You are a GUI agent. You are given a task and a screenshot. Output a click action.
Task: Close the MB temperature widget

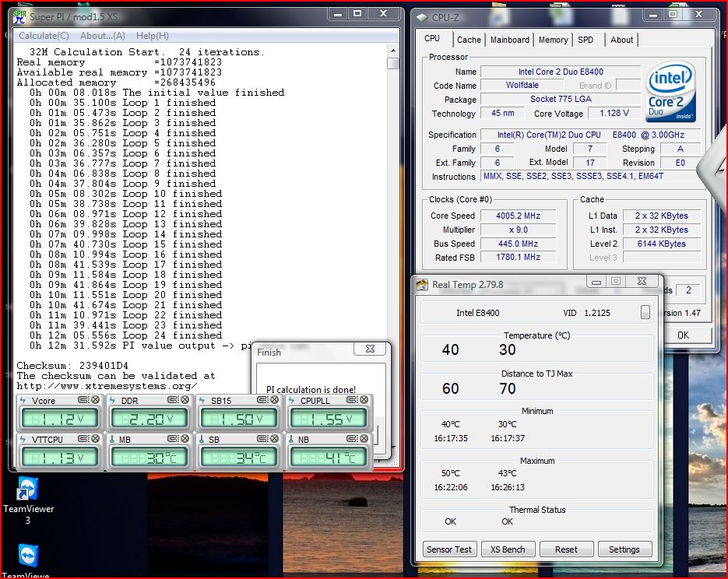[x=185, y=439]
